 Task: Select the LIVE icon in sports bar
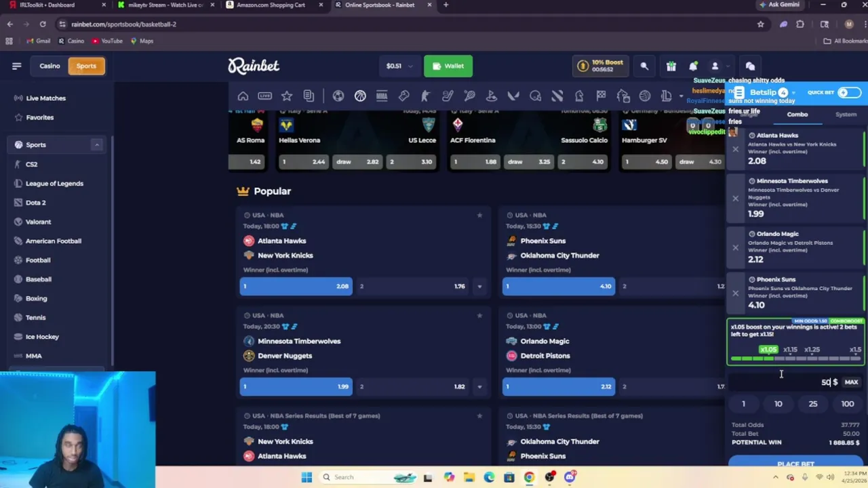(264, 96)
